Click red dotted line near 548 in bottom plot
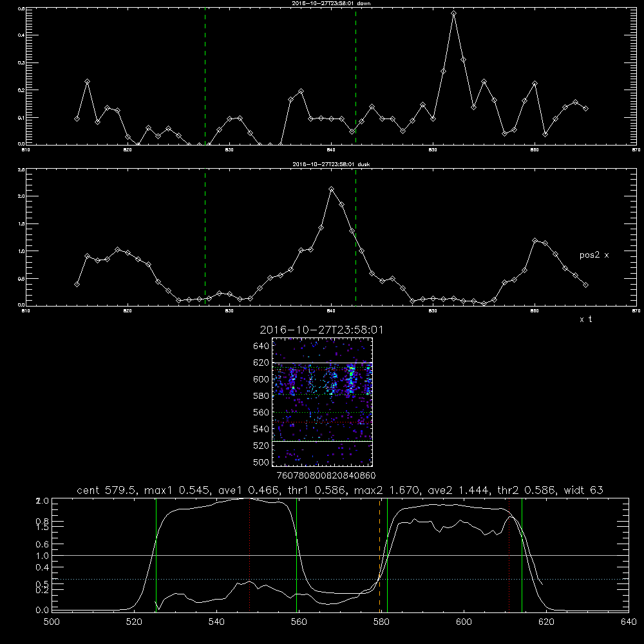The width and height of the screenshot is (644, 644). click(x=250, y=555)
